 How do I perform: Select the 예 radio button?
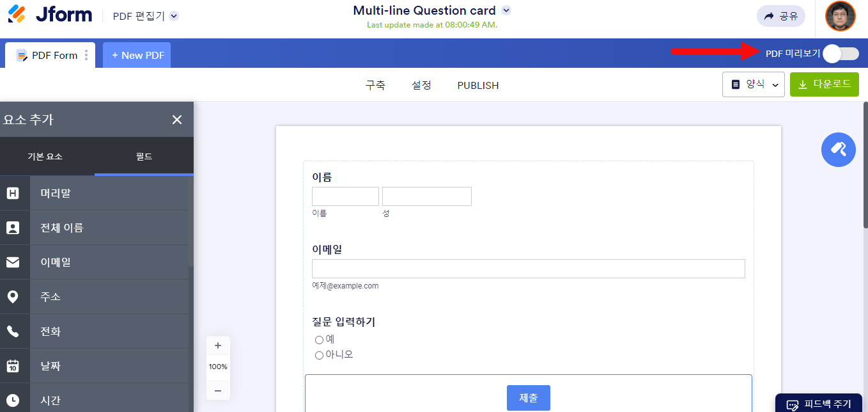319,340
